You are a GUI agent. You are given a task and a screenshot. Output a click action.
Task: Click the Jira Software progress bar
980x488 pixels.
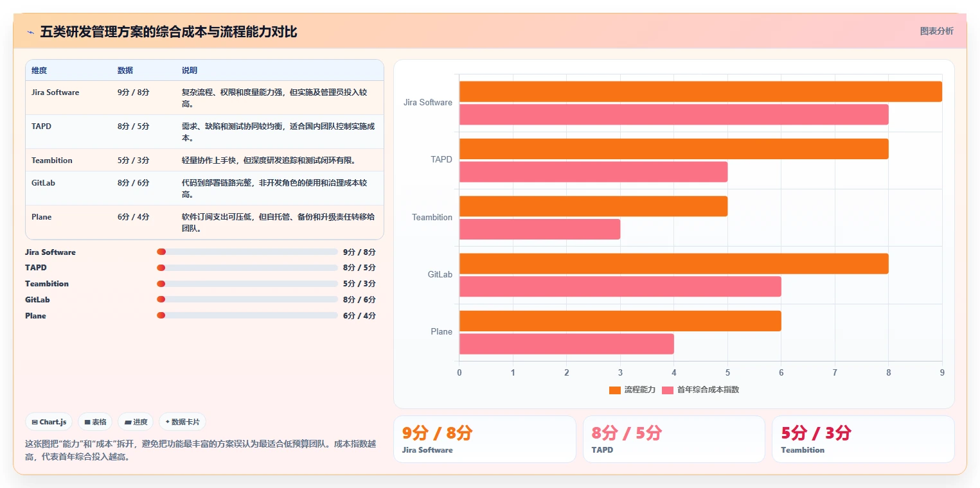[247, 252]
